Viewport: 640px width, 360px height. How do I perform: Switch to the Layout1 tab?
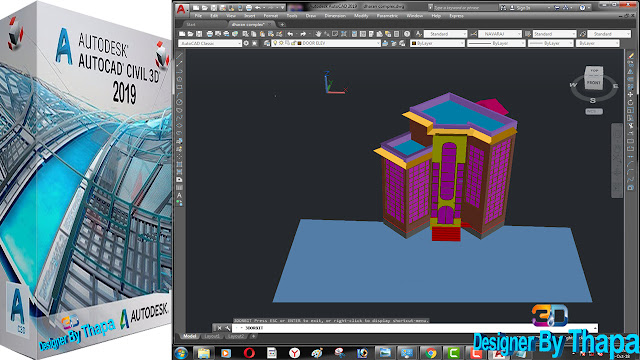pos(212,336)
